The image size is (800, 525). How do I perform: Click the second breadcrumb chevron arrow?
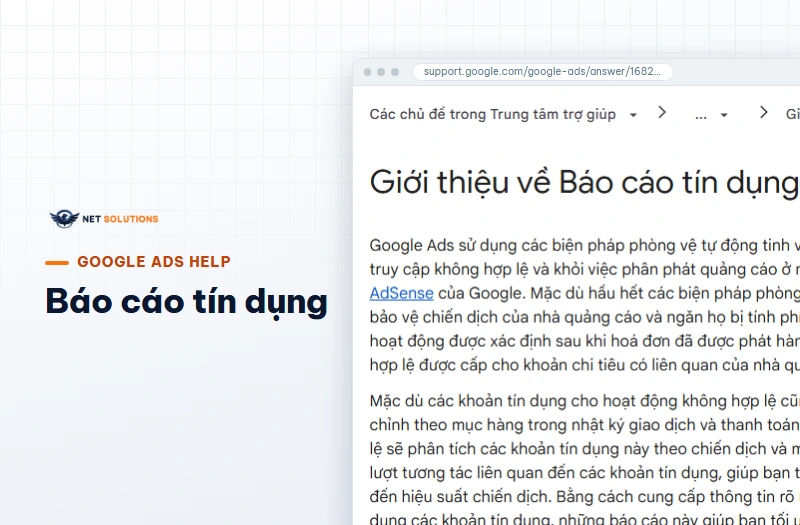coord(763,112)
